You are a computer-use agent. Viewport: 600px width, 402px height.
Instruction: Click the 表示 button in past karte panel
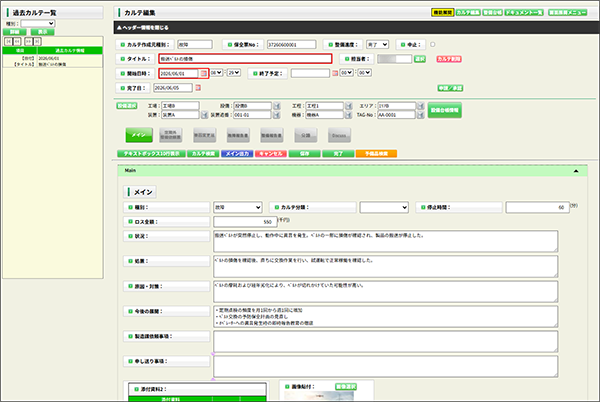[x=42, y=32]
